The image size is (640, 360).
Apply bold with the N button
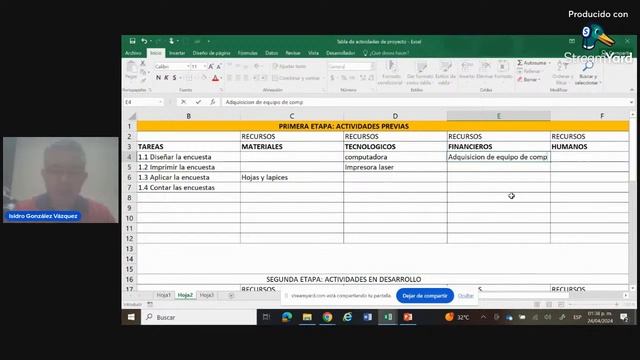(158, 78)
